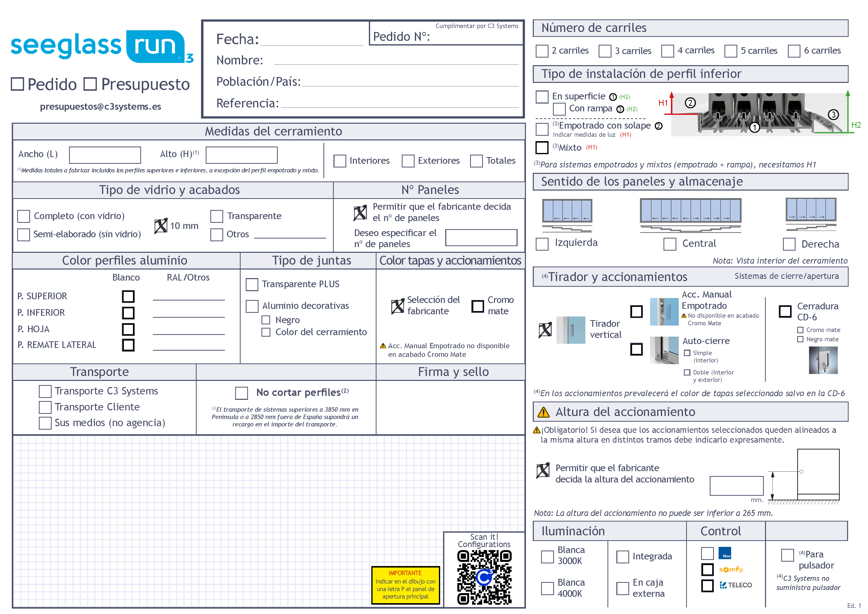The height and width of the screenshot is (614, 868).
Task: Click the Derecha panel direction diagram
Action: (x=811, y=214)
